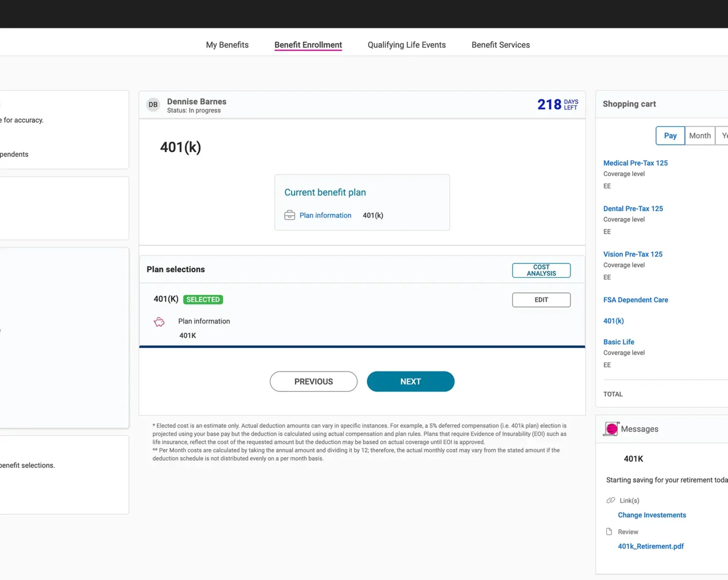Switch shopping cart to Month view

700,135
